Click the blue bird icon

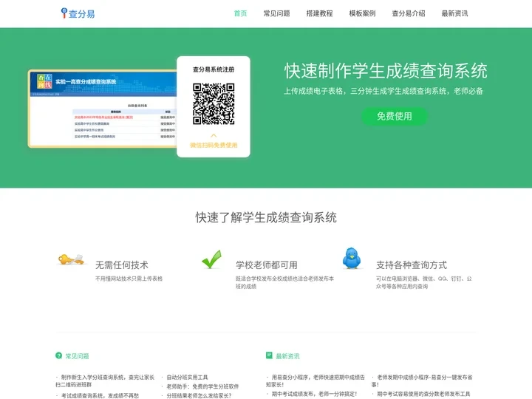[352, 258]
